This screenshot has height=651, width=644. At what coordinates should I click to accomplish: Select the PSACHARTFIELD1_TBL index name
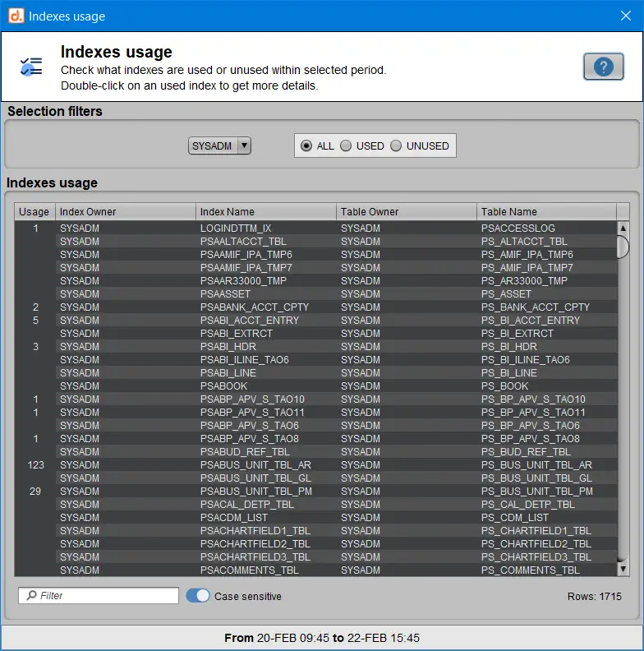point(255,531)
